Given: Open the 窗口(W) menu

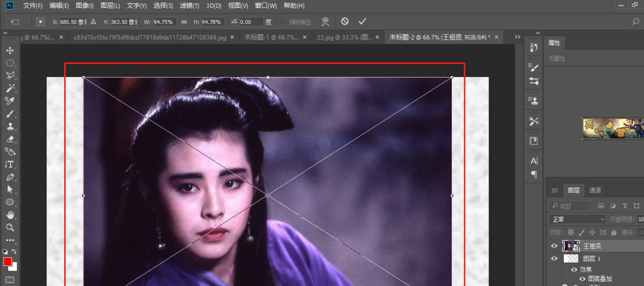Looking at the screenshot, I should pos(266,6).
